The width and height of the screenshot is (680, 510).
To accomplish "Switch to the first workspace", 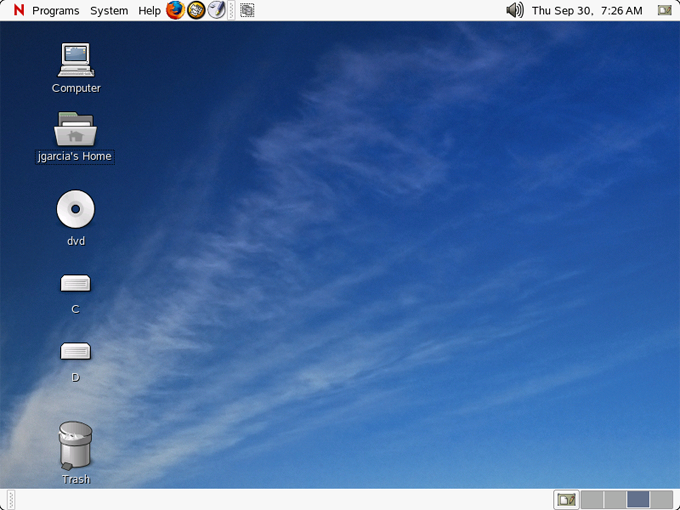I will [592, 500].
